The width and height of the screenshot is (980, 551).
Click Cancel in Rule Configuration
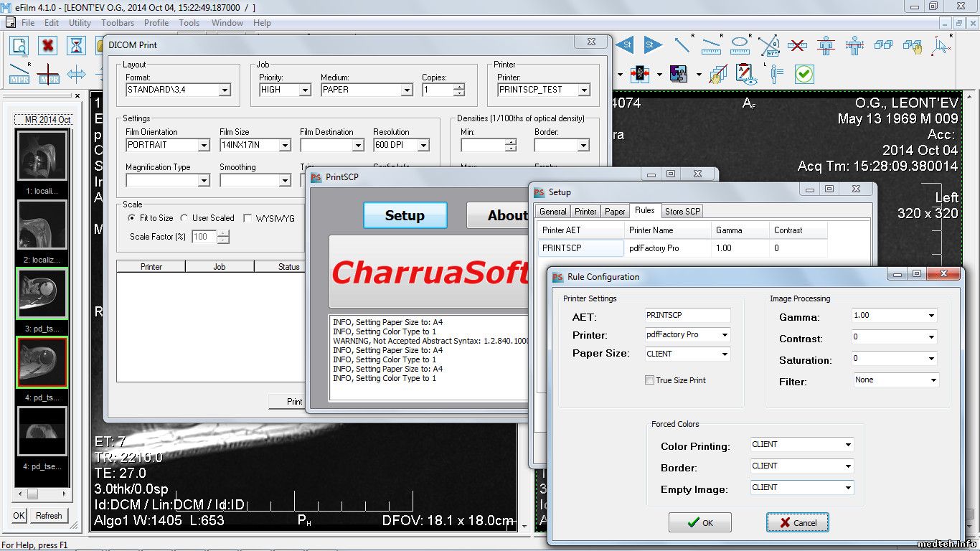[x=797, y=522]
